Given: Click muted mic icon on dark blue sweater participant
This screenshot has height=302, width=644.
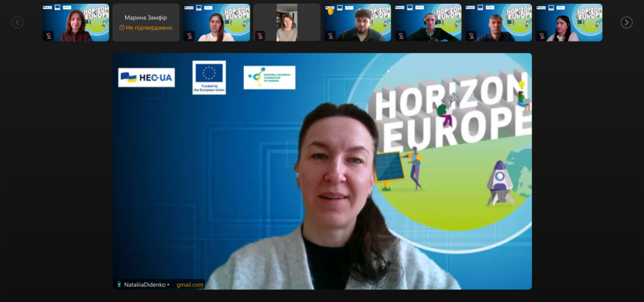Looking at the screenshot, I should (x=471, y=36).
